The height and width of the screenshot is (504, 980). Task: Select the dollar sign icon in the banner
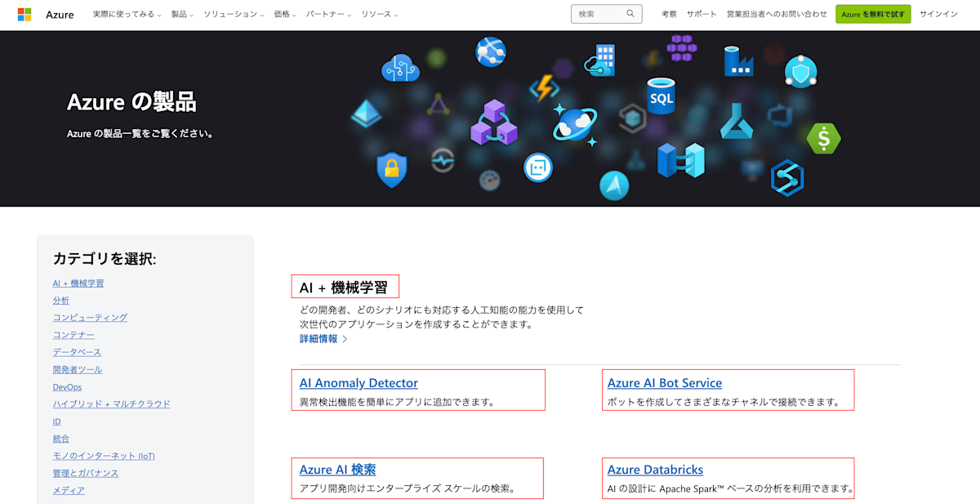(822, 139)
